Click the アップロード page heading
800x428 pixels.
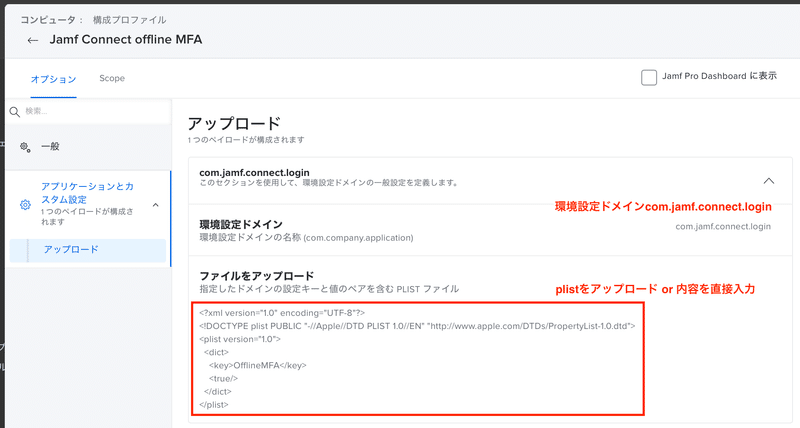tap(234, 124)
